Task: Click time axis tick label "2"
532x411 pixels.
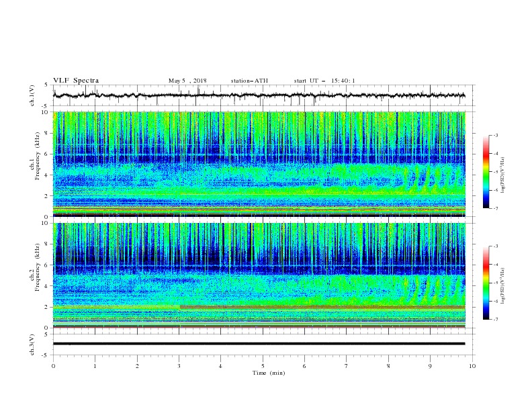Action: [137, 366]
